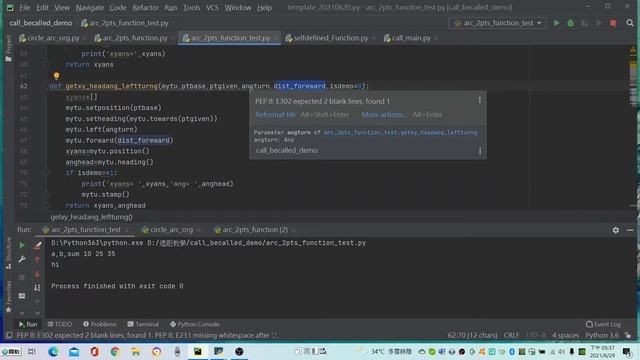Open the Tools menu
The width and height of the screenshot is (640, 360).
tap(191, 7)
